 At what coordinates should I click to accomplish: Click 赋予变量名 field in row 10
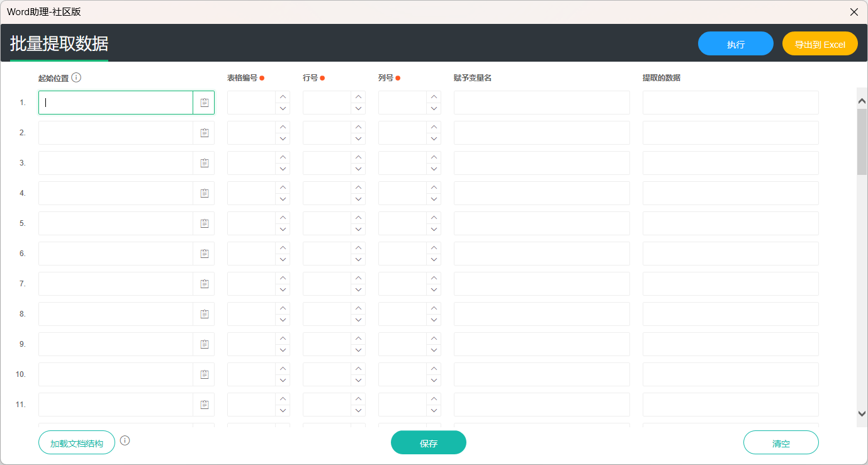pyautogui.click(x=542, y=374)
